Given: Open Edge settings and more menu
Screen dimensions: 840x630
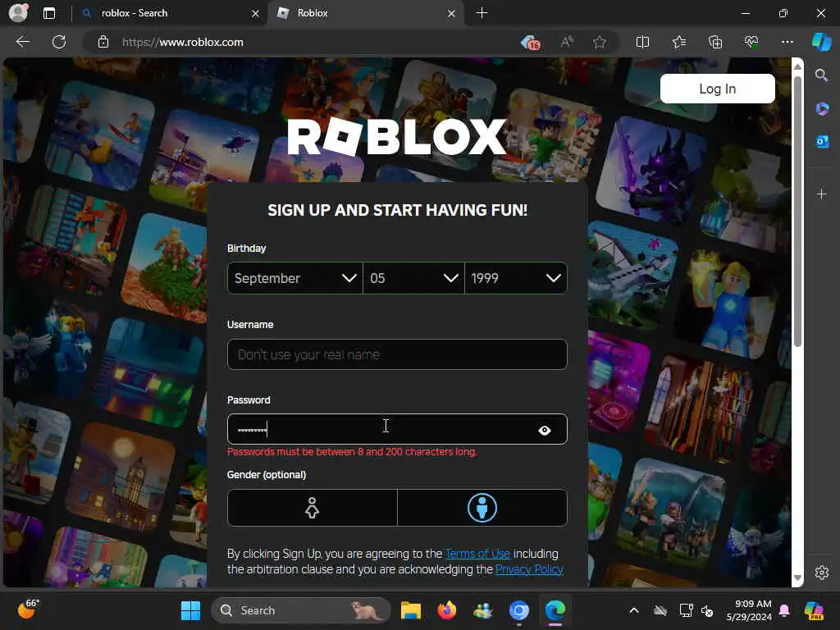Looking at the screenshot, I should pyautogui.click(x=787, y=42).
